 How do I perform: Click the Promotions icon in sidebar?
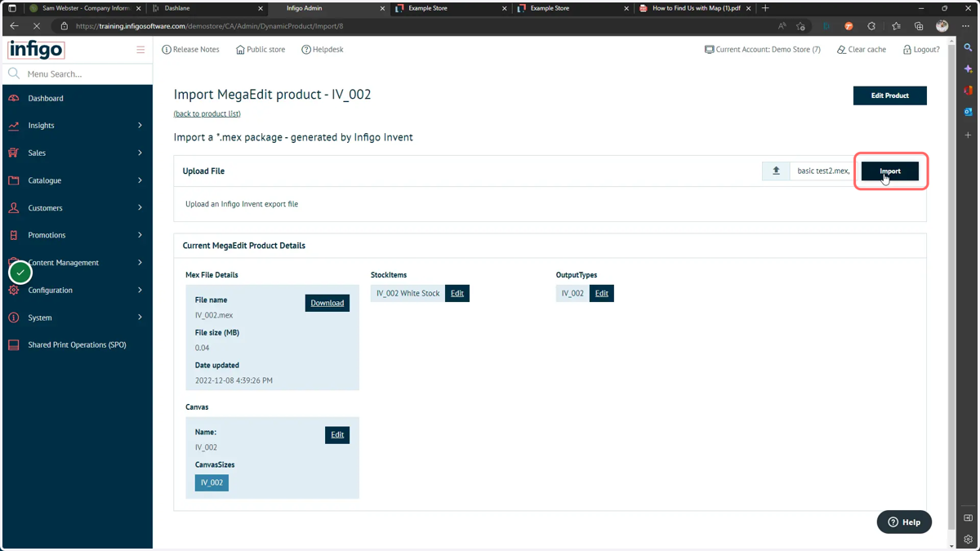point(14,235)
